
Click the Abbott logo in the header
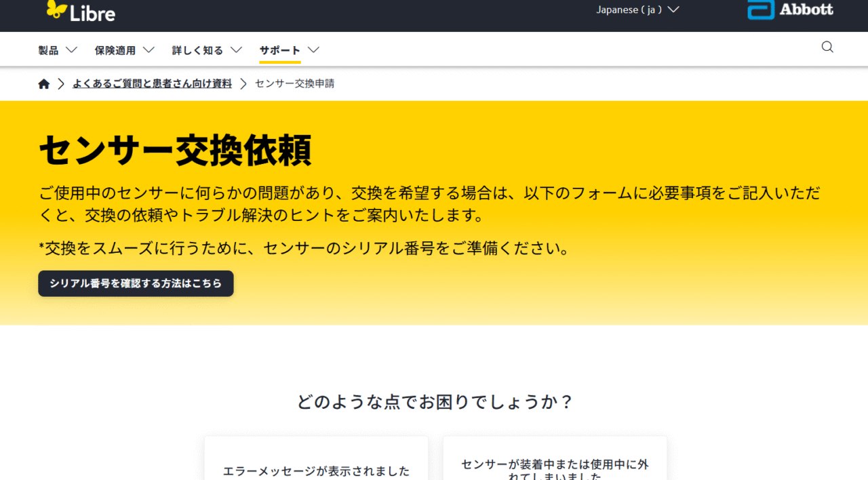[x=790, y=9]
